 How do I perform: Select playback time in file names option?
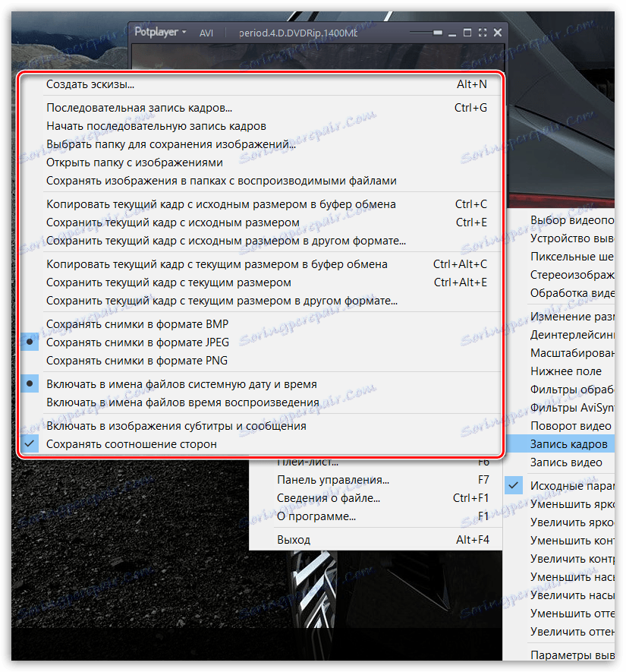coord(260,403)
